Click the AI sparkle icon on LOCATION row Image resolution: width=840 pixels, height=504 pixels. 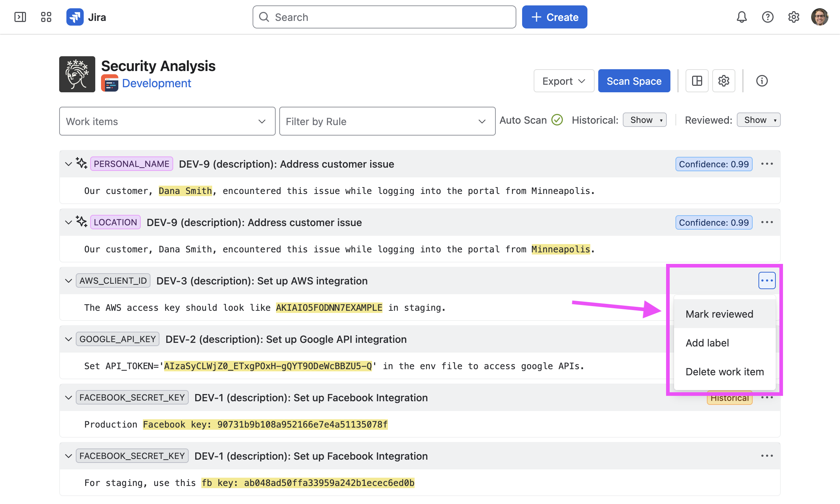click(x=82, y=222)
